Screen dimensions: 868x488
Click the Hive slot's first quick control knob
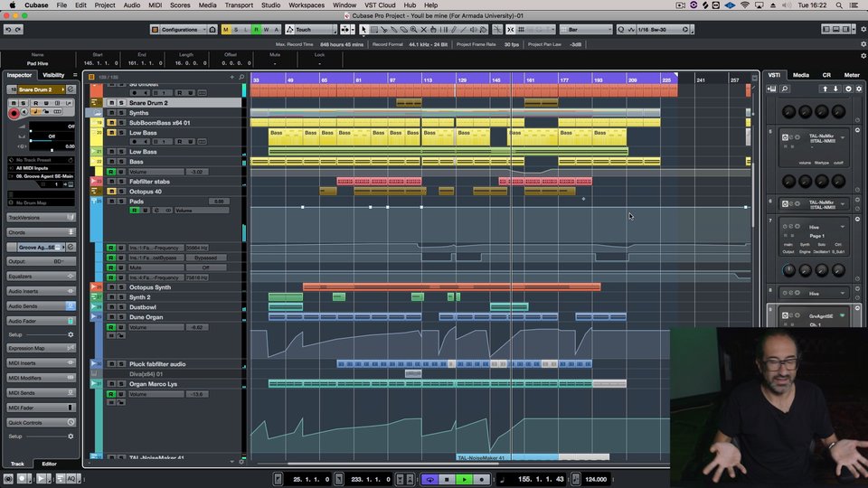click(788, 270)
